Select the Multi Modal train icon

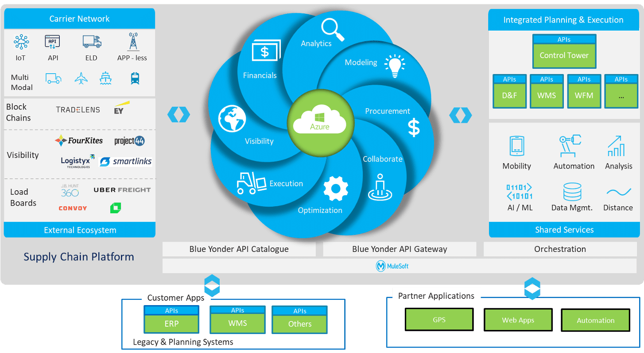pyautogui.click(x=135, y=79)
